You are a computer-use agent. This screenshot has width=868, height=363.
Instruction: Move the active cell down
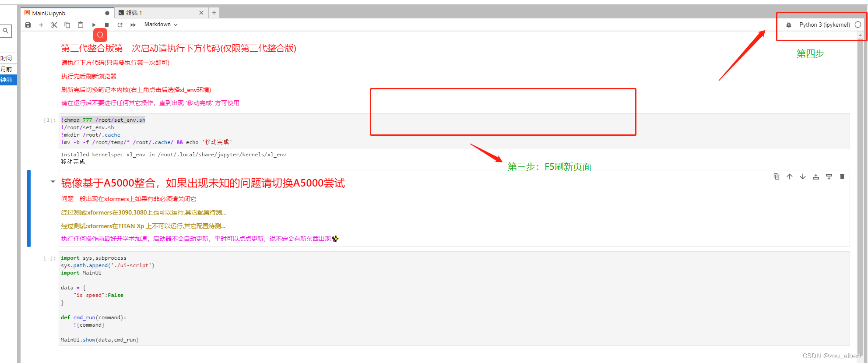tap(803, 176)
